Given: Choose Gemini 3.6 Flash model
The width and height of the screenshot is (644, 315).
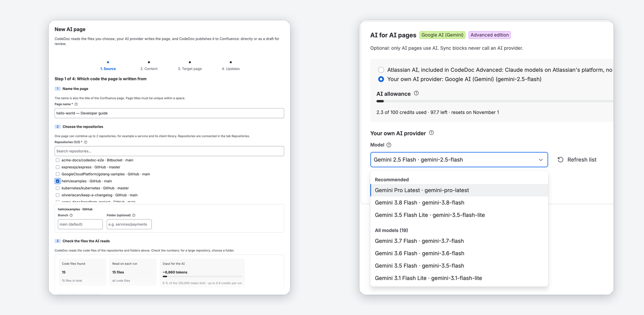Looking at the screenshot, I should (x=459, y=253).
